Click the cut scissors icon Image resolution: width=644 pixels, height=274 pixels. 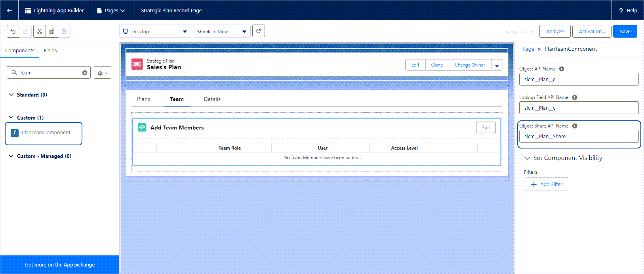40,31
